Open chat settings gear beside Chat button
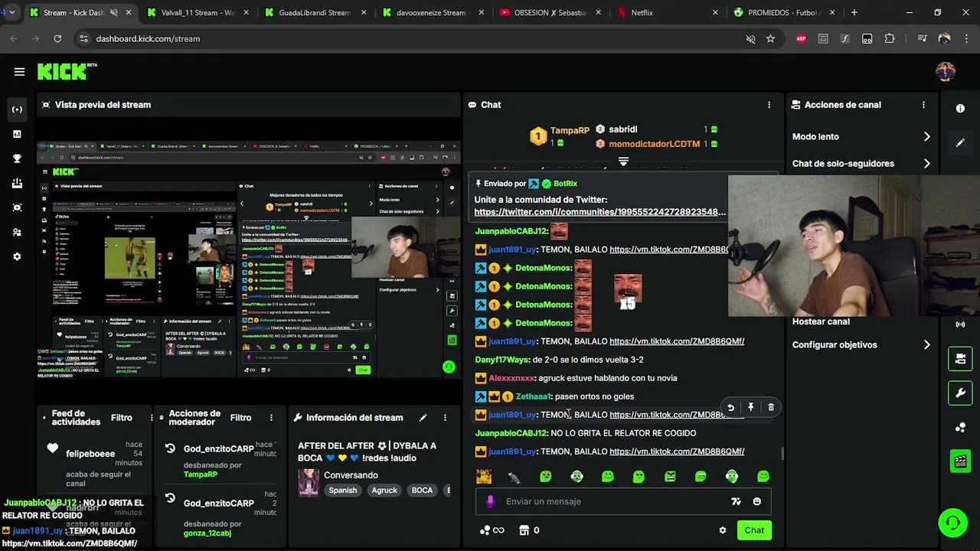980x551 pixels. tap(722, 530)
